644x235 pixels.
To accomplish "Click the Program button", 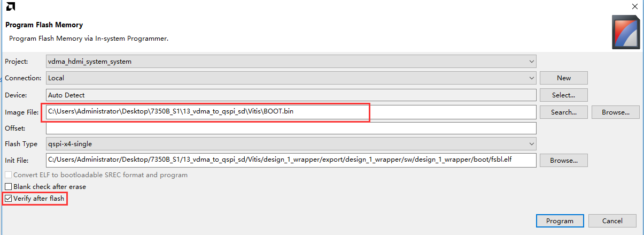I will (x=560, y=221).
